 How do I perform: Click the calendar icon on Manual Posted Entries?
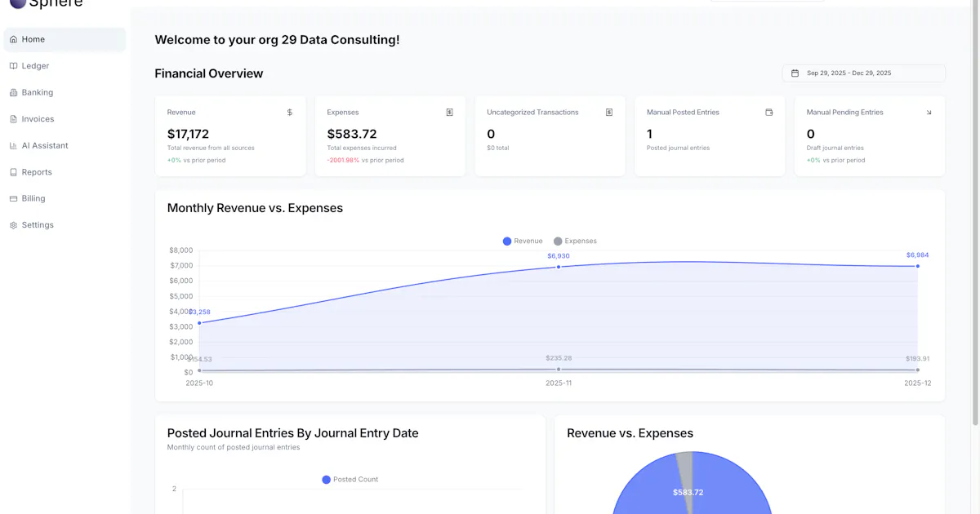tap(768, 113)
